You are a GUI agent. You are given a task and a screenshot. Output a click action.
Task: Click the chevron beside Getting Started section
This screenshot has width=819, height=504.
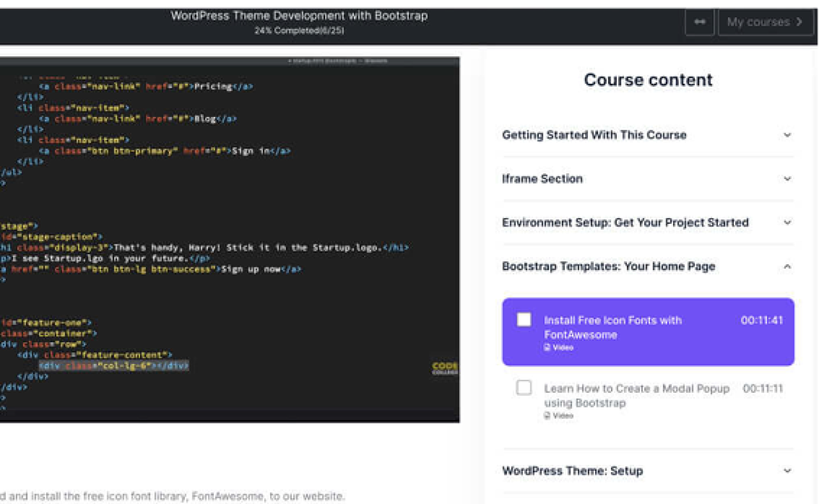click(x=787, y=135)
